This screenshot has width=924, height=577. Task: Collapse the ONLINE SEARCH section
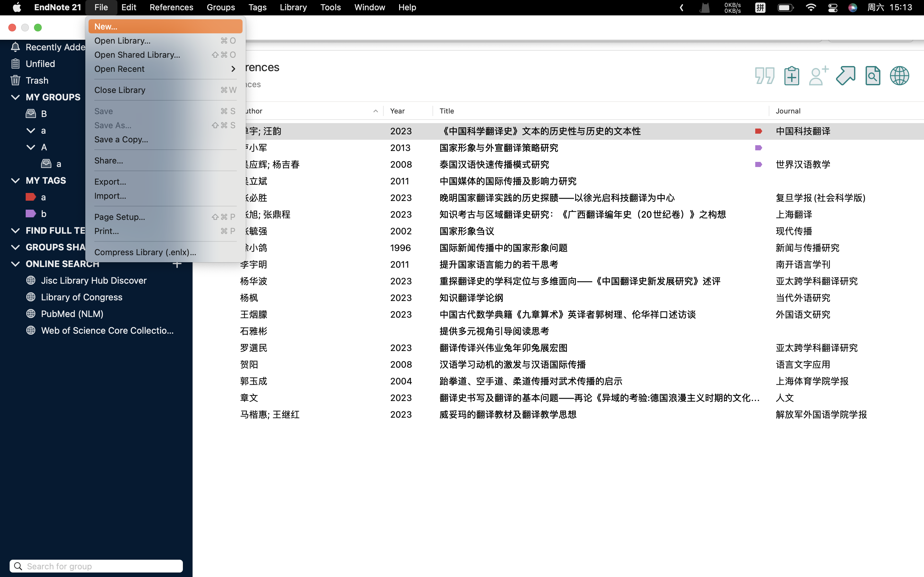(15, 264)
